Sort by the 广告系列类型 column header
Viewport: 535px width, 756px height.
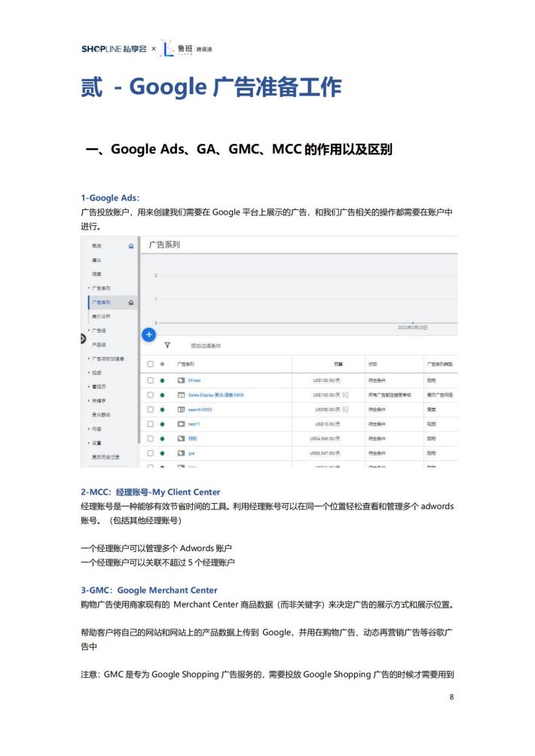pos(439,364)
